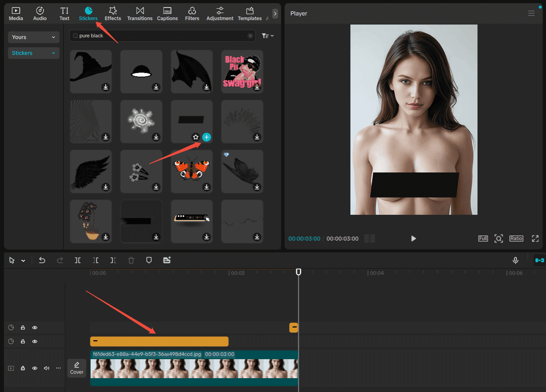Open the sticker filter dropdown
This screenshot has width=546, height=392.
click(268, 36)
